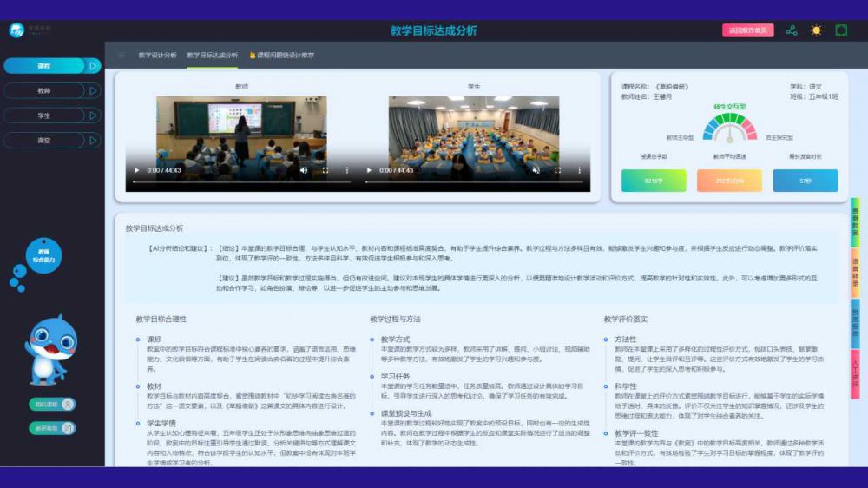Make the teacher video fullscreen
Viewport: 868px width, 488px height.
click(x=325, y=171)
